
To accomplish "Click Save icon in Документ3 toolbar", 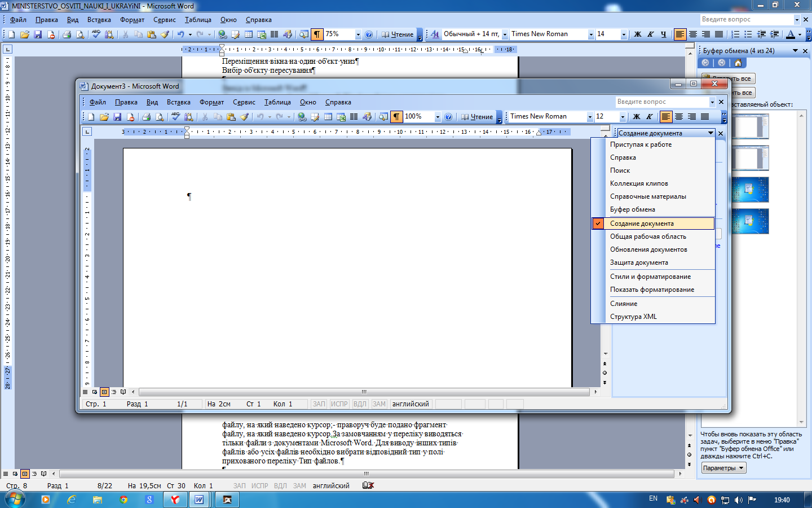I will (117, 117).
